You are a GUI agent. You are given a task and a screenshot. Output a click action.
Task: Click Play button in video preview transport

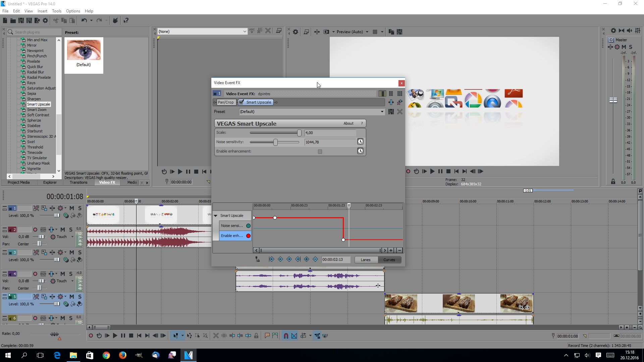[432, 171]
